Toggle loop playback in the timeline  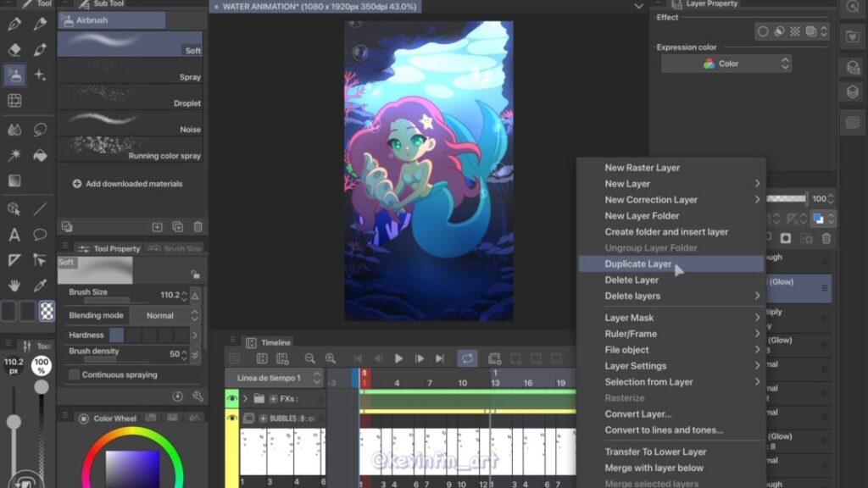click(x=467, y=358)
